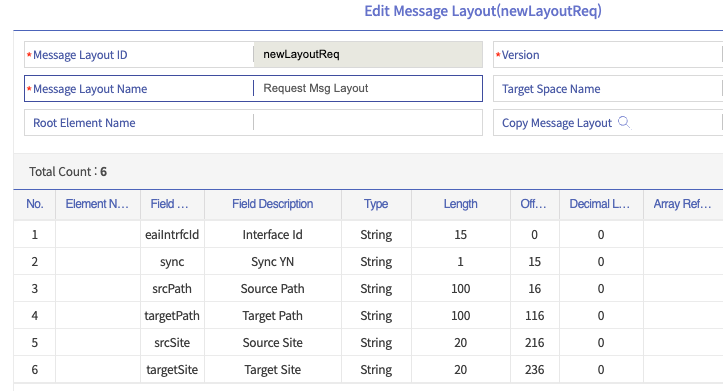
Task: Click the Version field label
Action: 521,55
